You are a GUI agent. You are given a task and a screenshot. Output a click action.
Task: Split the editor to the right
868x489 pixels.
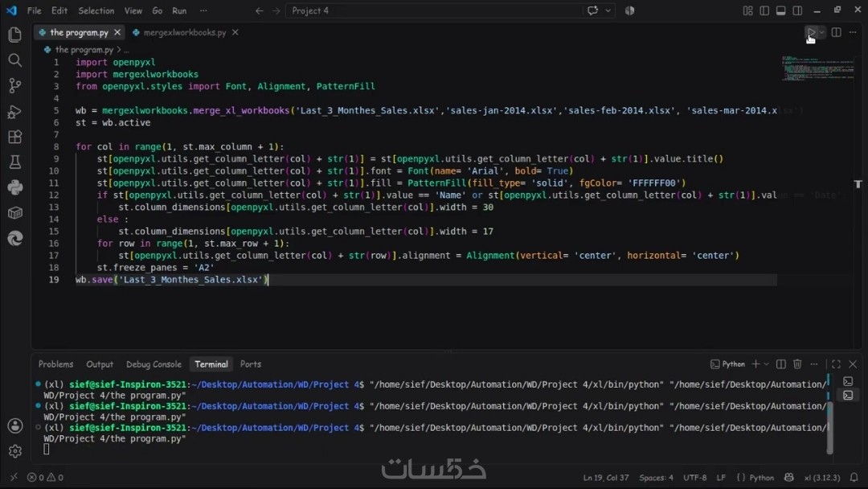pos(837,32)
